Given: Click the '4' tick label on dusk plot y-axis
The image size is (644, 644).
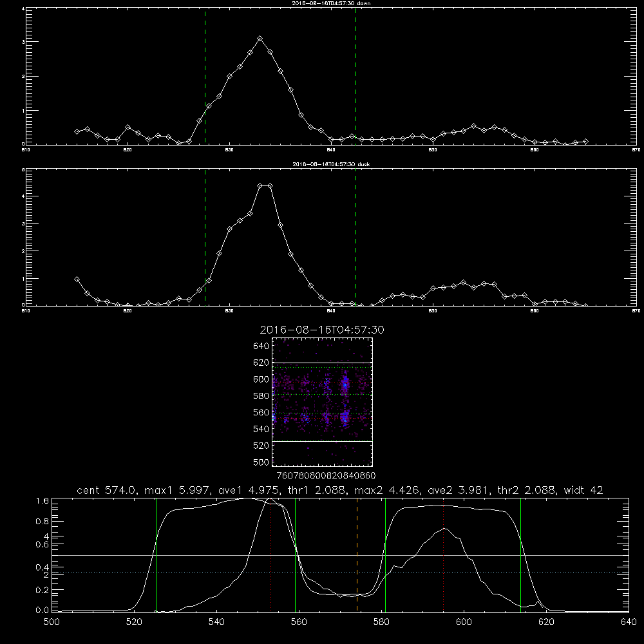Looking at the screenshot, I should click(23, 196).
